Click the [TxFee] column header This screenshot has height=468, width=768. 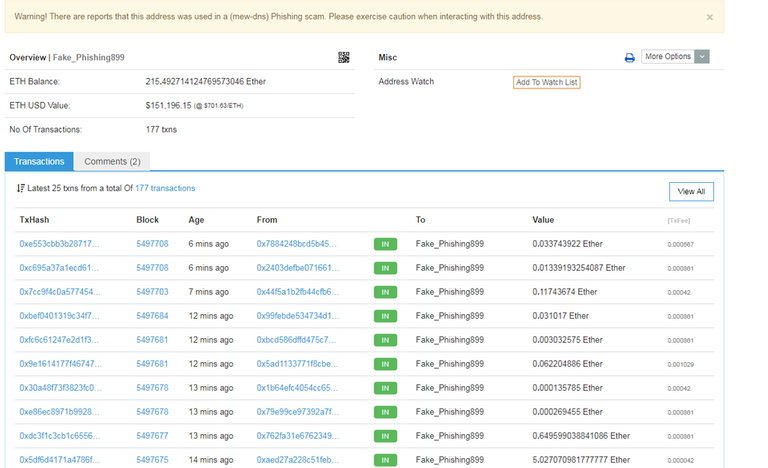pyautogui.click(x=679, y=221)
